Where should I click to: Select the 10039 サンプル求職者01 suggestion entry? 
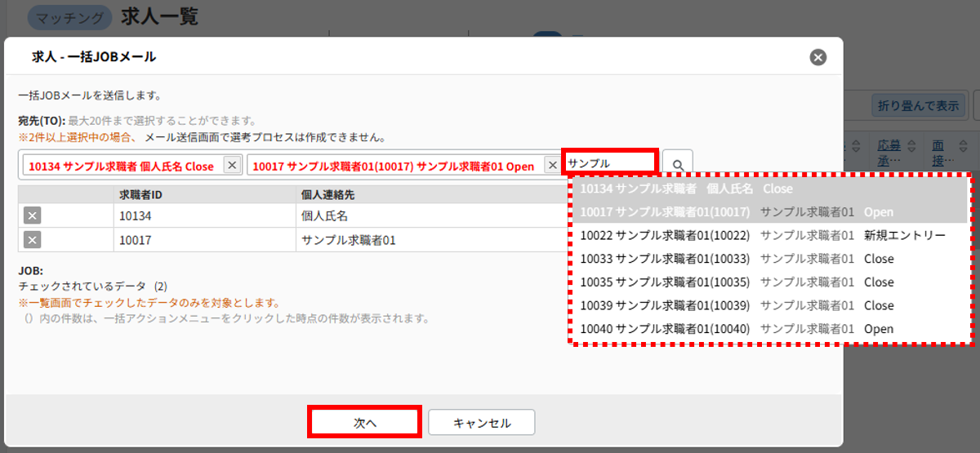click(737, 305)
